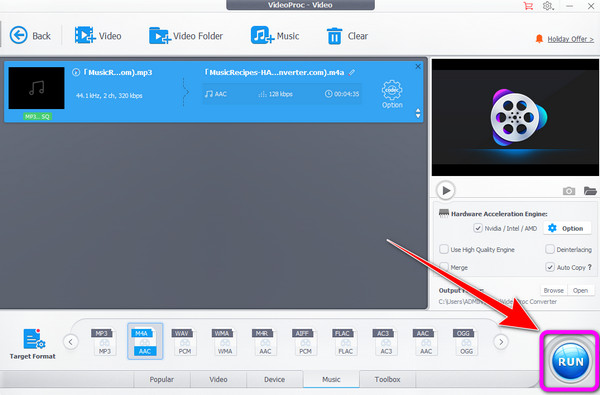600x395 pixels.
Task: Click the Back arrow icon
Action: point(18,36)
